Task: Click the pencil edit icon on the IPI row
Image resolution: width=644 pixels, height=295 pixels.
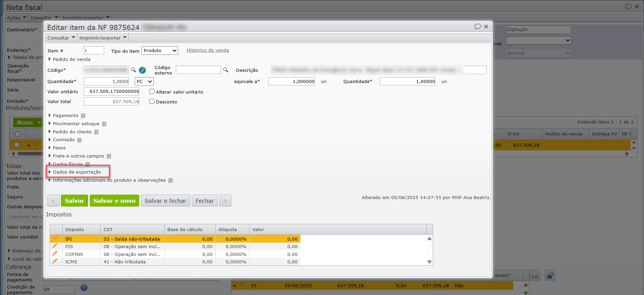Action: (x=54, y=239)
